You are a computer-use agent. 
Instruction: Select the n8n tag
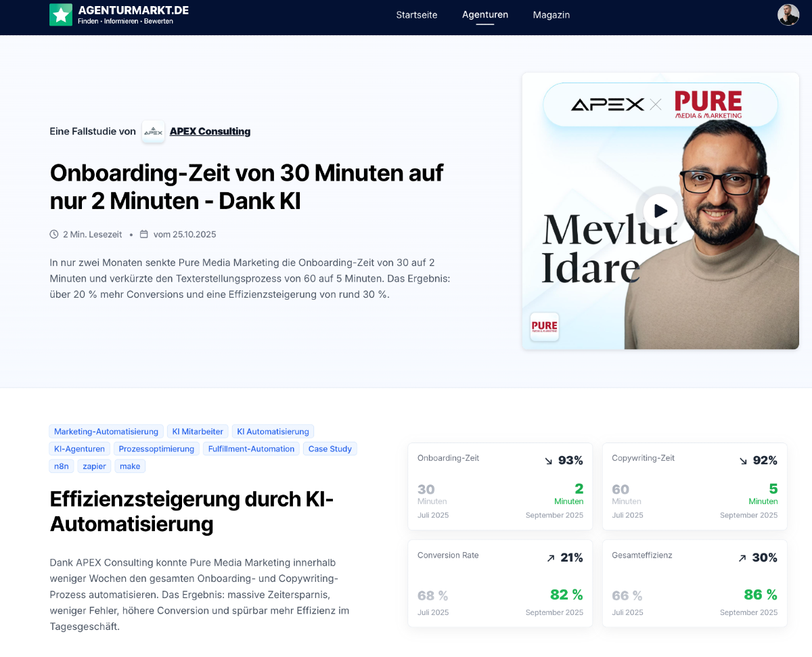click(x=62, y=466)
